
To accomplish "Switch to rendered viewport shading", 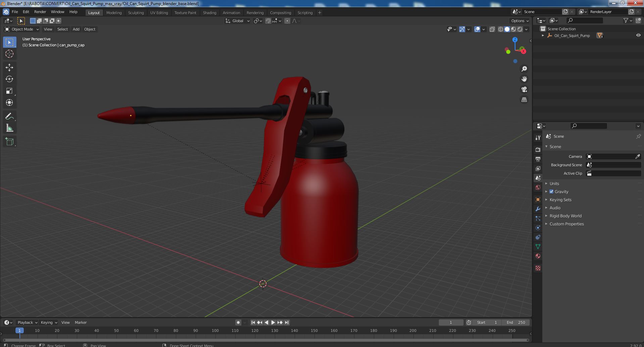I will 520,29.
